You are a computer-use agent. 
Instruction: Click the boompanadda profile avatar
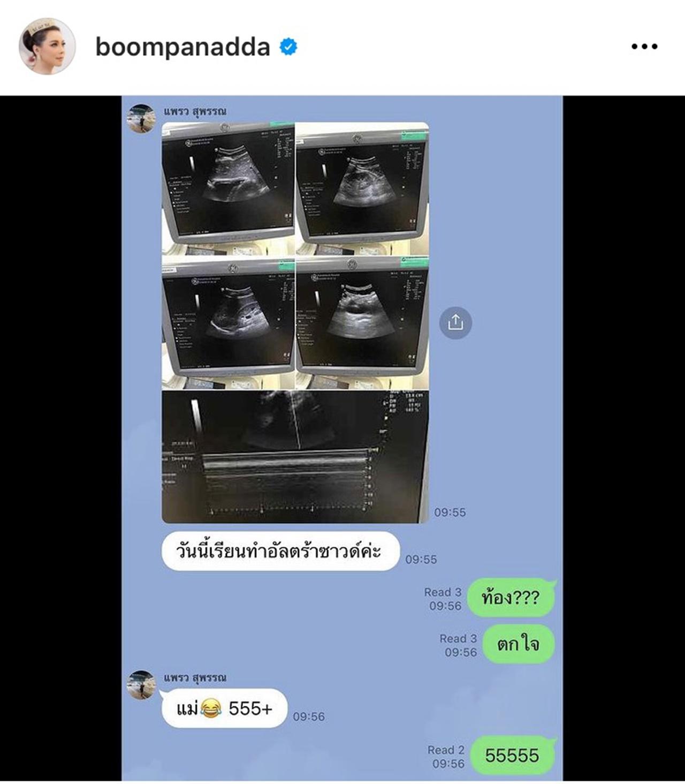[47, 46]
